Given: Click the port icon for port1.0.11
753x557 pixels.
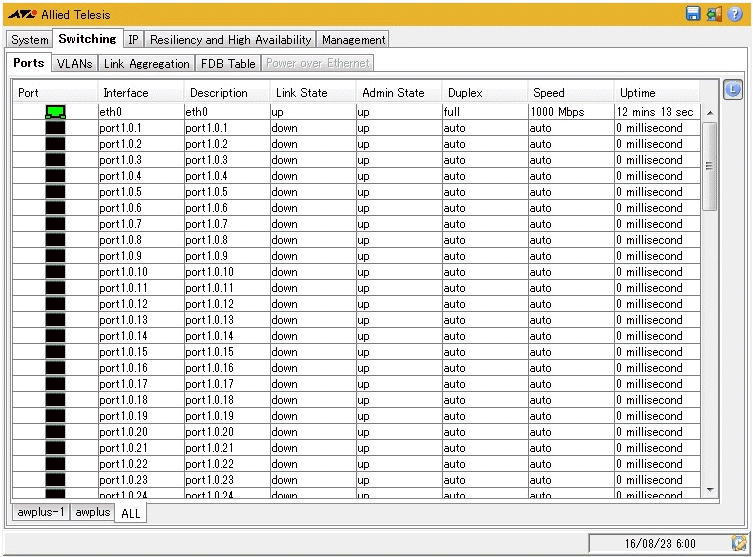Looking at the screenshot, I should (x=55, y=288).
